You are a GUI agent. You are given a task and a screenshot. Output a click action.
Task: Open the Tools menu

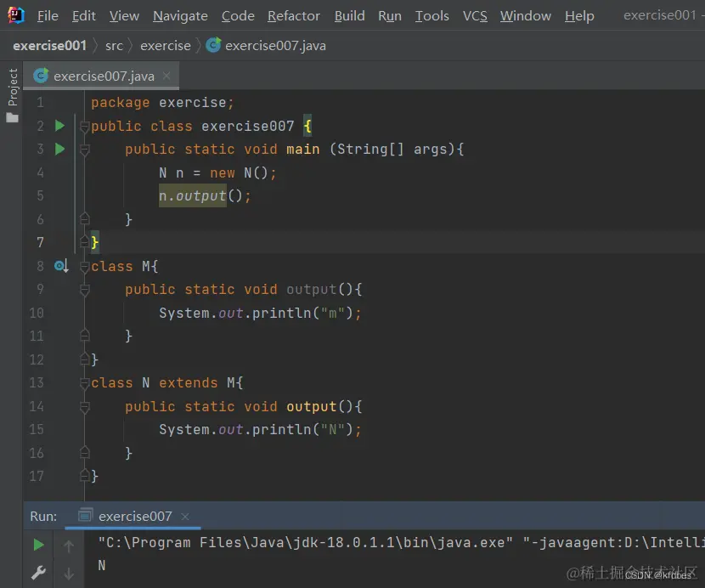coord(431,16)
